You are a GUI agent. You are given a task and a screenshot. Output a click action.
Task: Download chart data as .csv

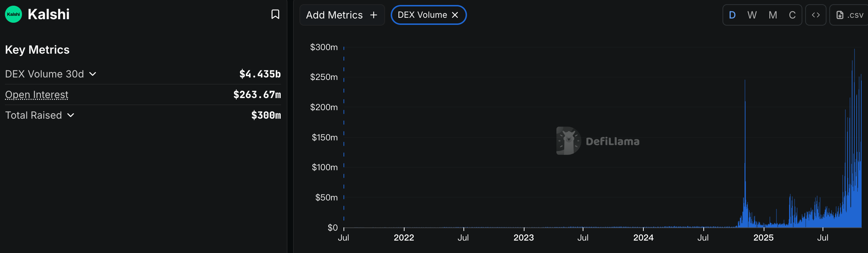[x=850, y=15]
